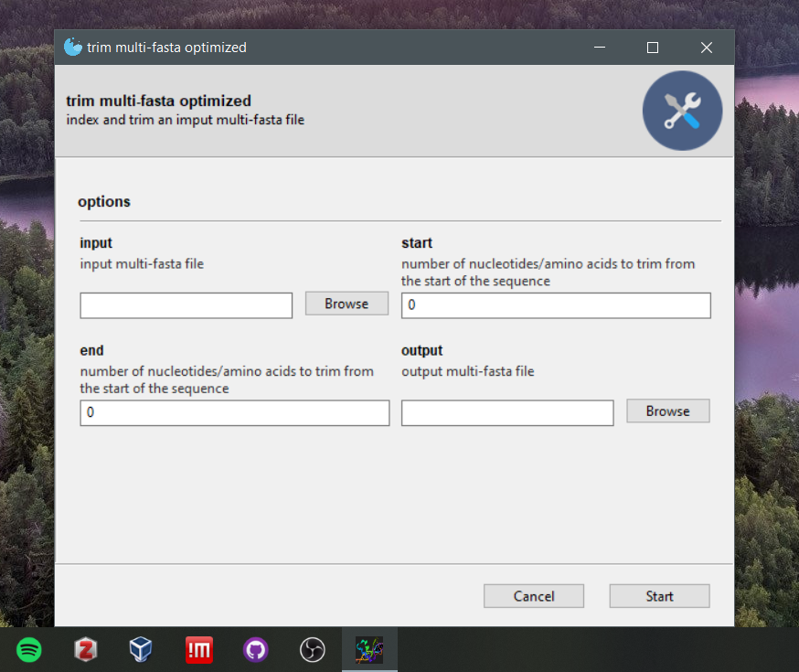Maximize the trim multi-fasta window

pos(653,48)
